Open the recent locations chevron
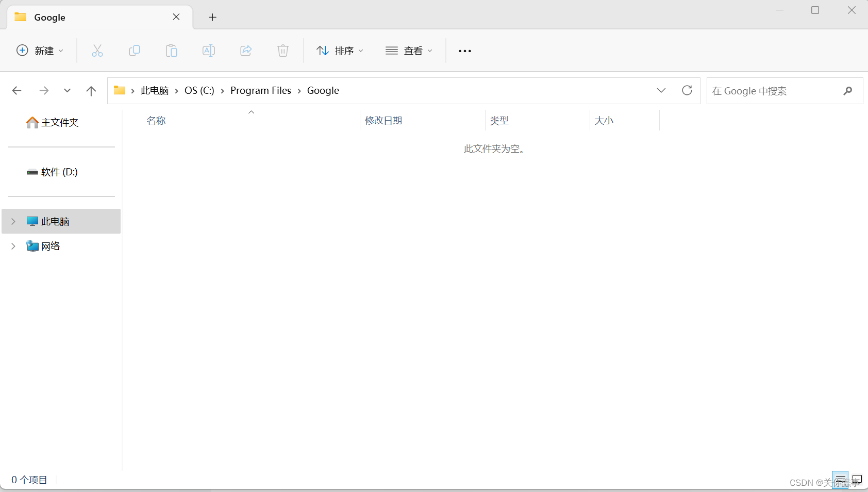868x492 pixels. [x=67, y=91]
